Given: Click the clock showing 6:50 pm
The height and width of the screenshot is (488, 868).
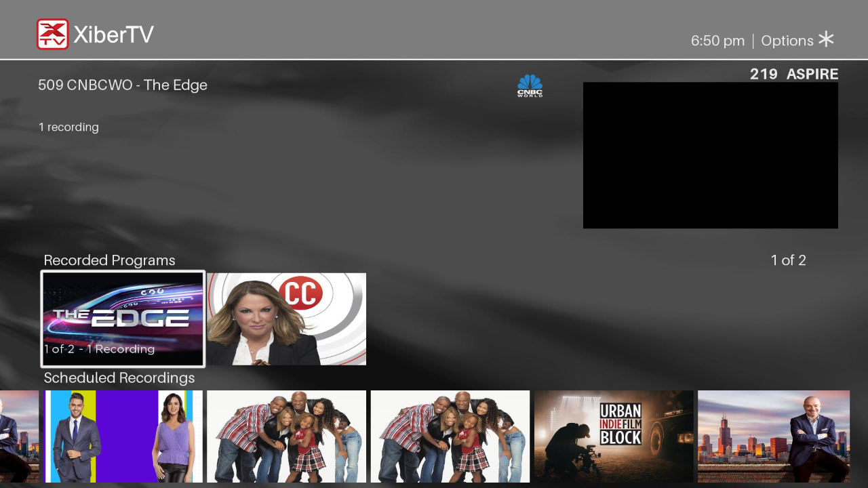Looking at the screenshot, I should coord(717,41).
